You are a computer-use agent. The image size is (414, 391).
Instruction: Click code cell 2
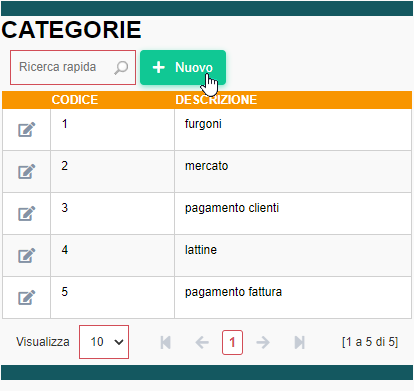tap(112, 172)
